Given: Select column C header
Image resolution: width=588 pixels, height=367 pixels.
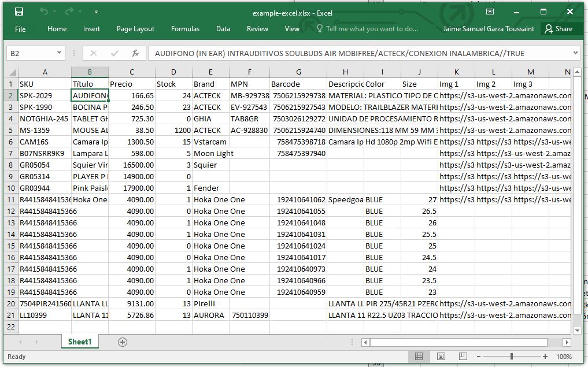Looking at the screenshot, I should coord(132,72).
